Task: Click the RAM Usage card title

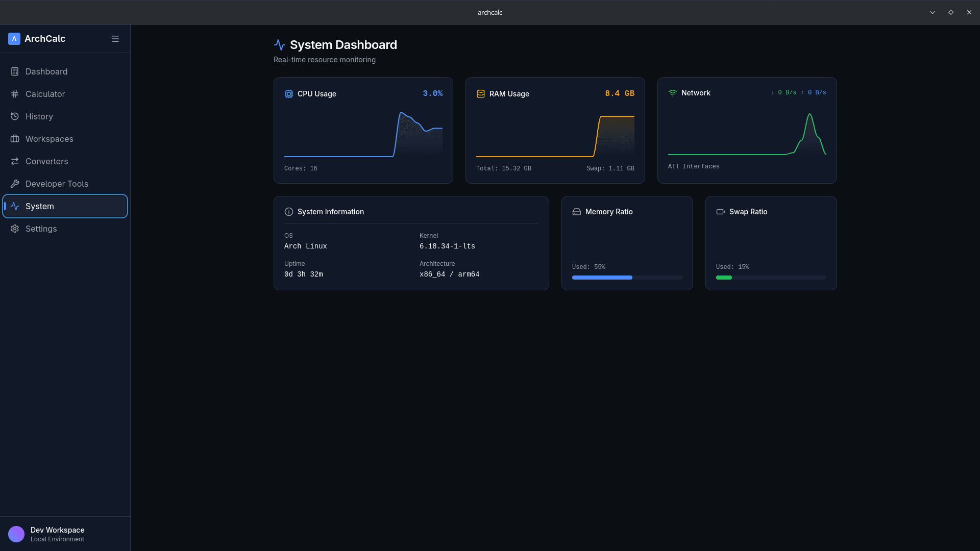Action: tap(509, 94)
